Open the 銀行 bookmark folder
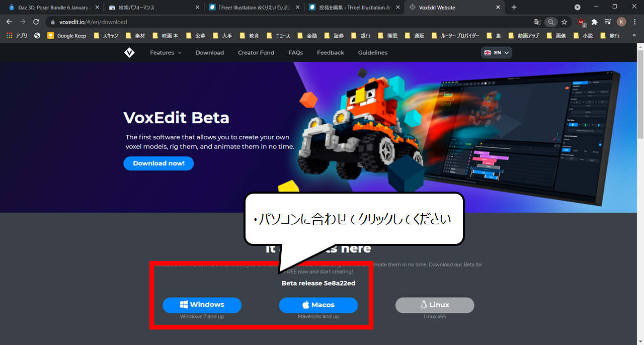 pyautogui.click(x=361, y=36)
